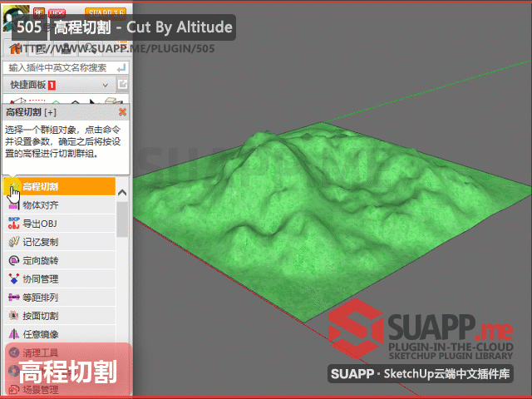Click the 物体对齐 icon
The width and height of the screenshot is (532, 399).
point(13,205)
